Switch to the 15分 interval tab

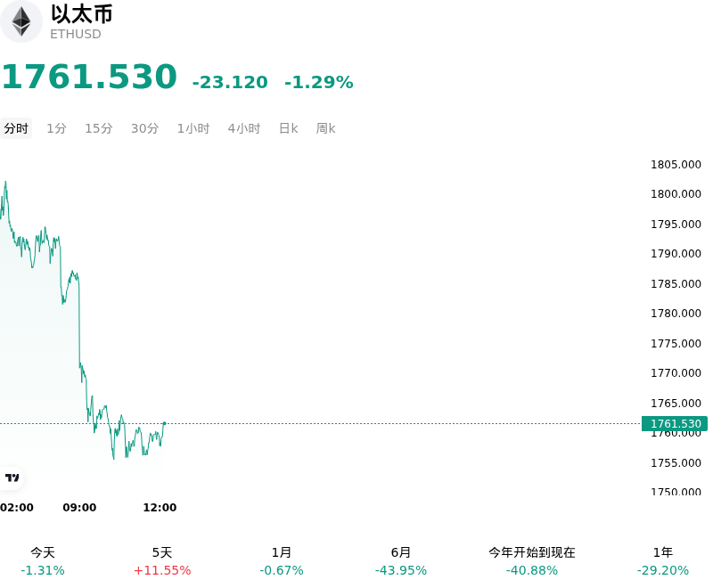[x=99, y=128]
